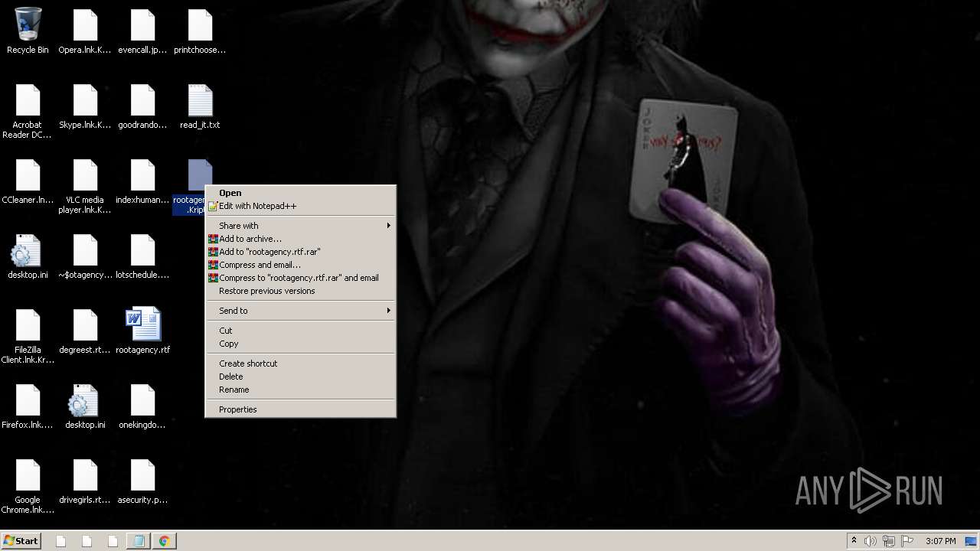Screen dimensions: 980x551
Task: Select the Skype.lnk.K... desktop file
Action: coord(85,107)
